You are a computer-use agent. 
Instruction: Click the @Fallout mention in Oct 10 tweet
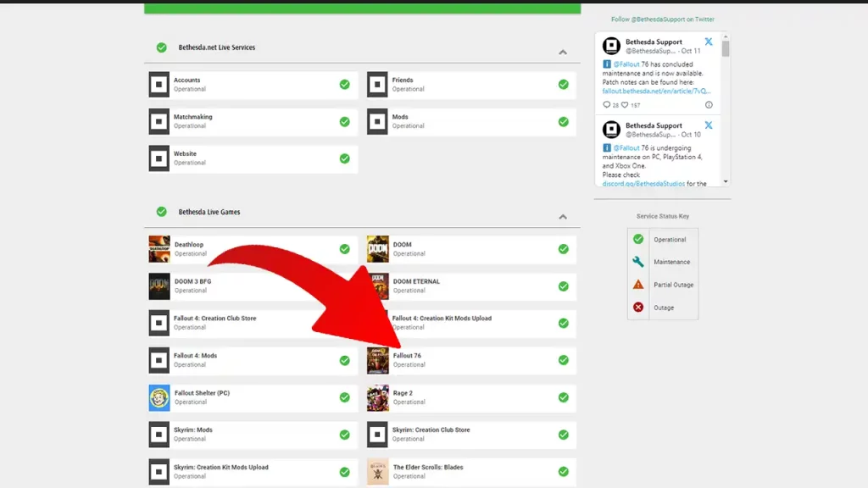coord(626,147)
